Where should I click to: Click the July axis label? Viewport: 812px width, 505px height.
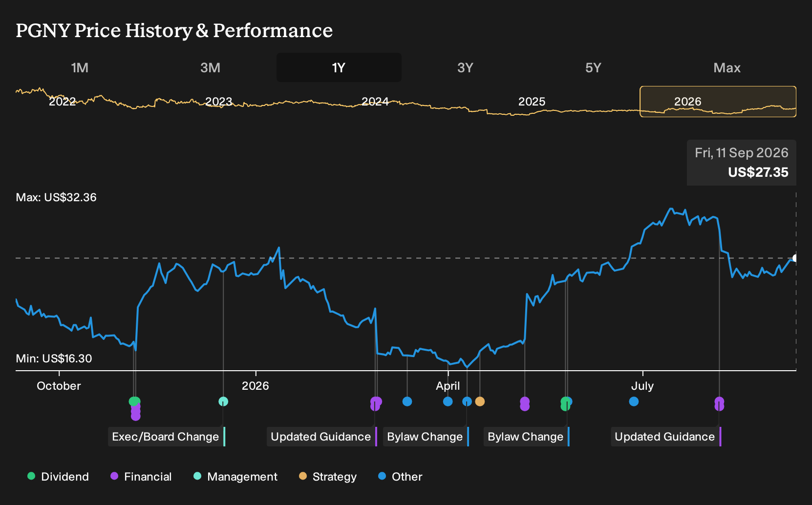coord(642,386)
